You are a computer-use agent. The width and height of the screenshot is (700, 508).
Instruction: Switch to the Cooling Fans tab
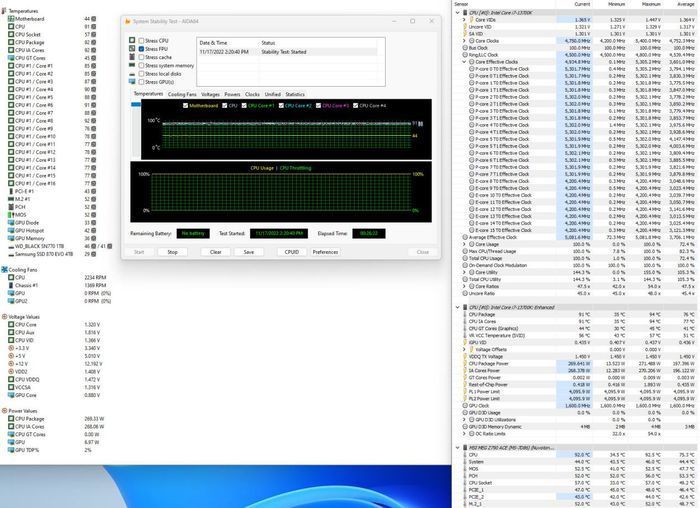[x=182, y=94]
